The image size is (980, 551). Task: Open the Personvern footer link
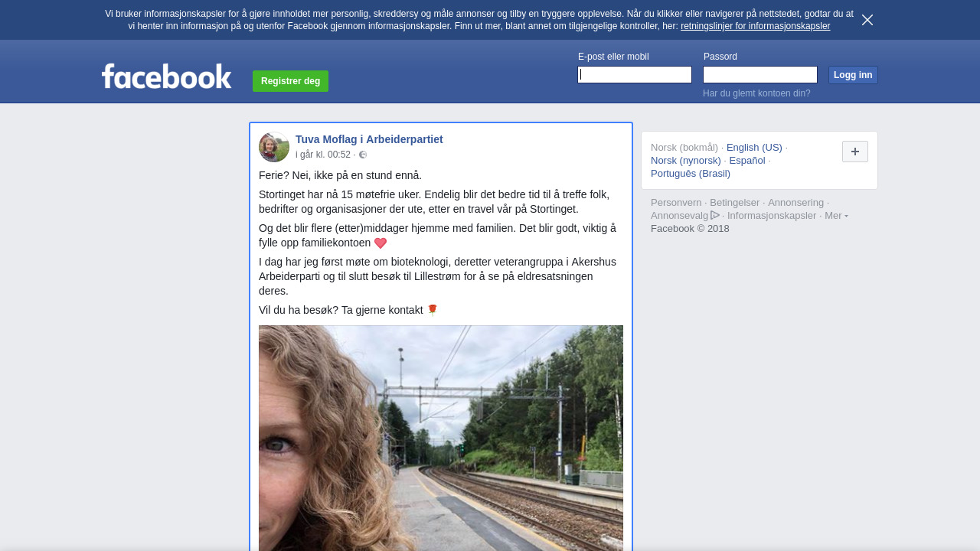point(676,203)
